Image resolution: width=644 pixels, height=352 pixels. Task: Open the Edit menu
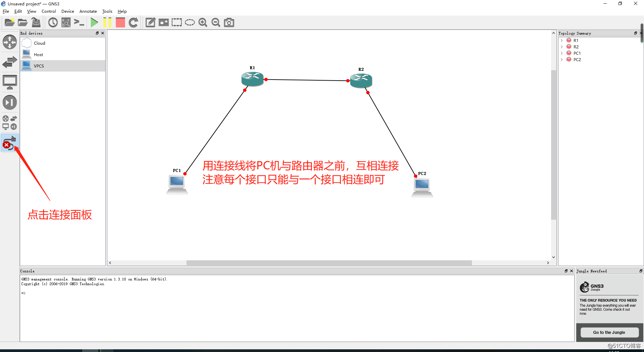pos(18,11)
